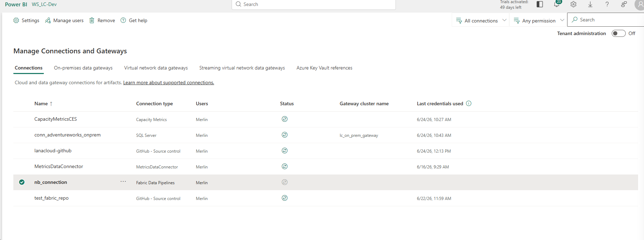Click the status icon for lanacloud-github
The image size is (644, 240).
[x=285, y=151]
